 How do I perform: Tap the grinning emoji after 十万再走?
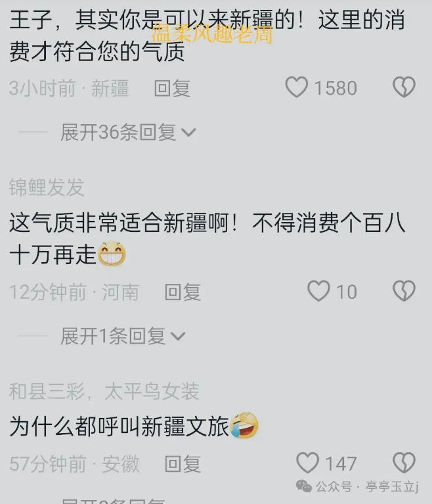[111, 254]
